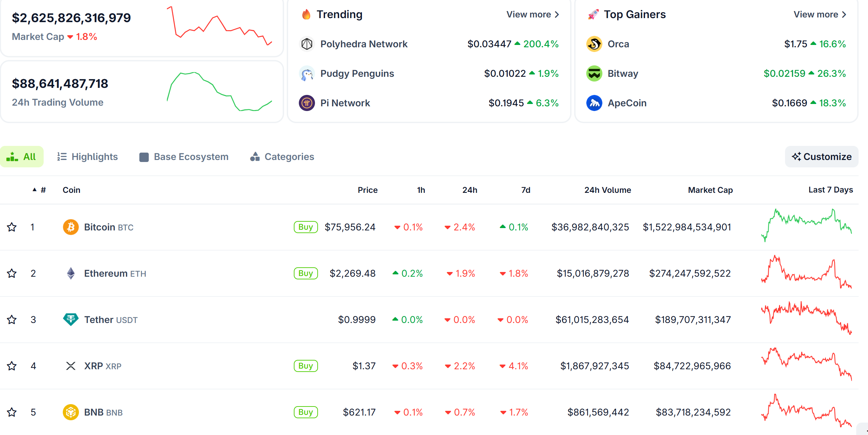Select the Bitcoin coin icon
The width and height of the screenshot is (868, 435).
[71, 227]
